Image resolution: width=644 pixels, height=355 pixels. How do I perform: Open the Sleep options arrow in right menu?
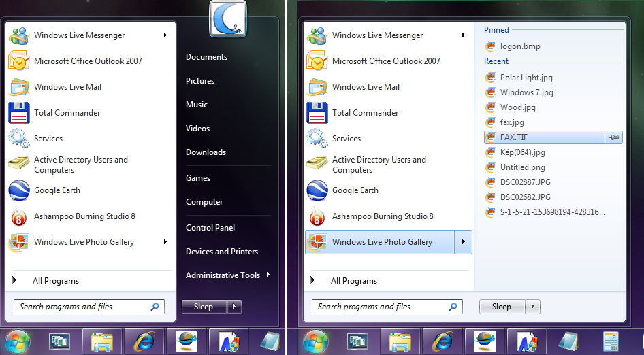(x=533, y=307)
